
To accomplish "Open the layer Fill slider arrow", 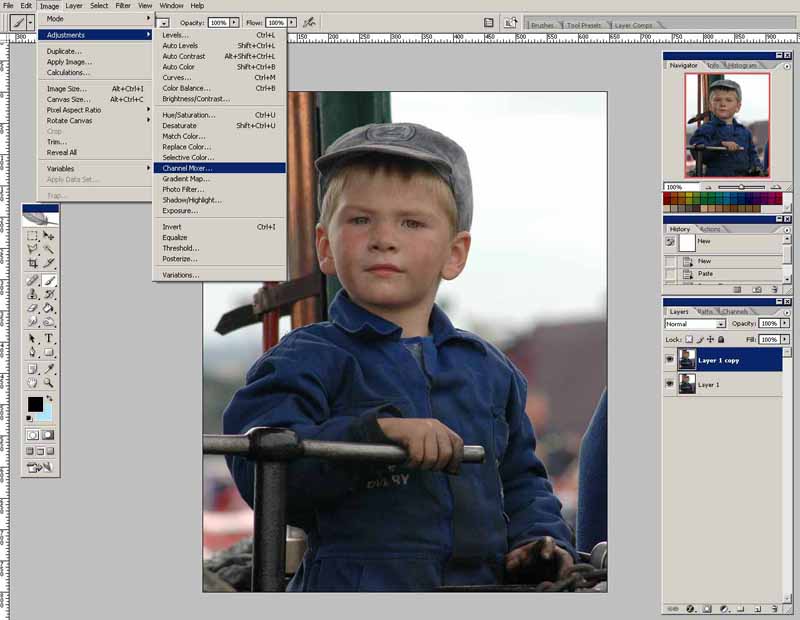I will tap(785, 339).
